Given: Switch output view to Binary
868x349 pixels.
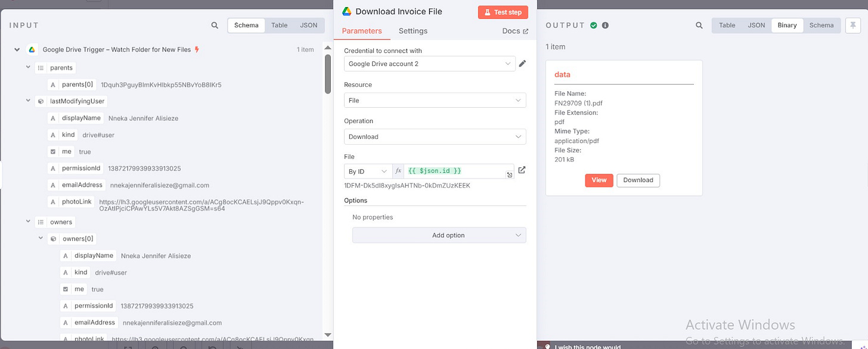Looking at the screenshot, I should [787, 26].
